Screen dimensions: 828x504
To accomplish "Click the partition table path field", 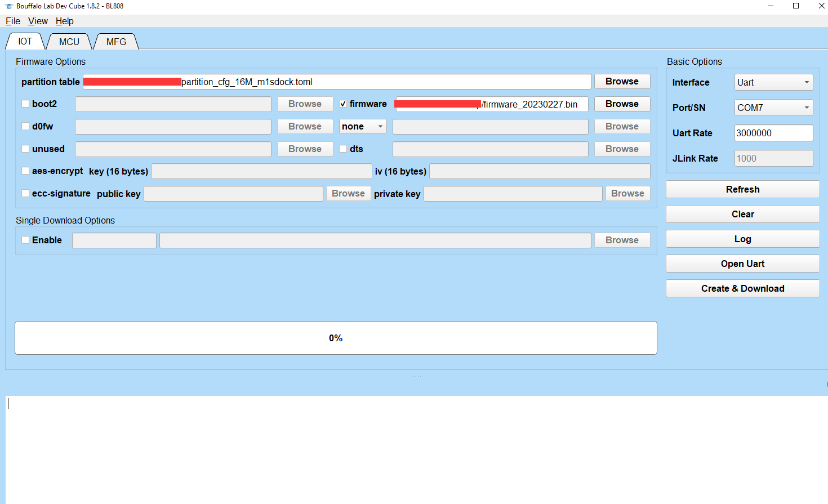I will tap(337, 82).
